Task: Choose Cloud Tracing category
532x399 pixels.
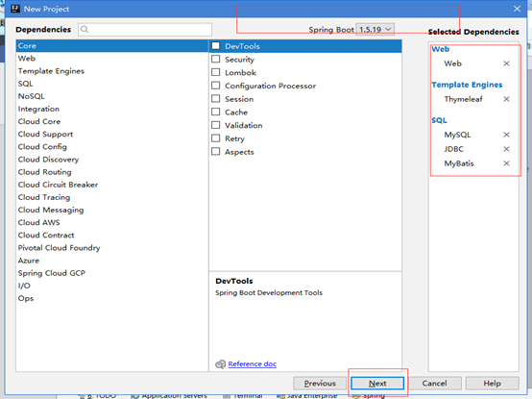Action: tap(112, 197)
